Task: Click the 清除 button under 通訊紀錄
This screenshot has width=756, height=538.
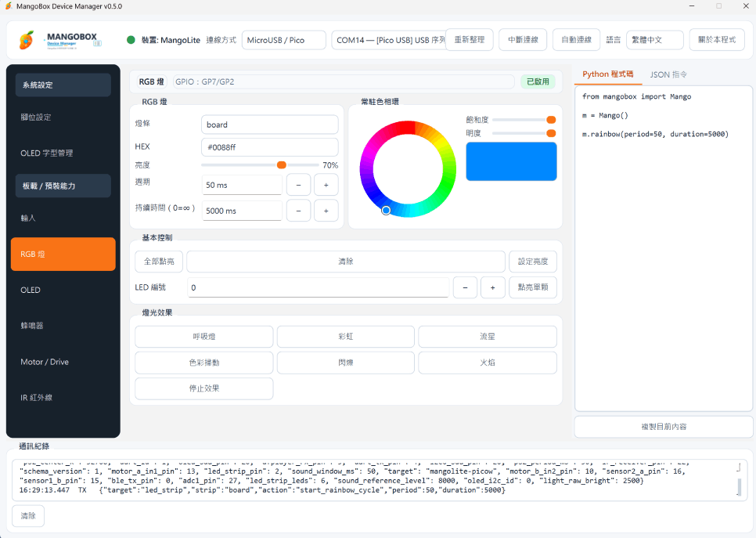Action: pyautogui.click(x=28, y=516)
